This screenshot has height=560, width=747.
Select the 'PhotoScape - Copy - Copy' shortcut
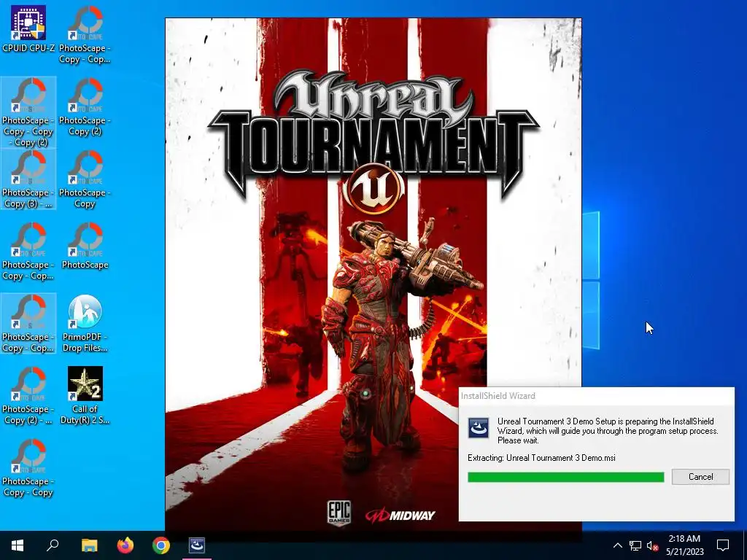coord(28,467)
